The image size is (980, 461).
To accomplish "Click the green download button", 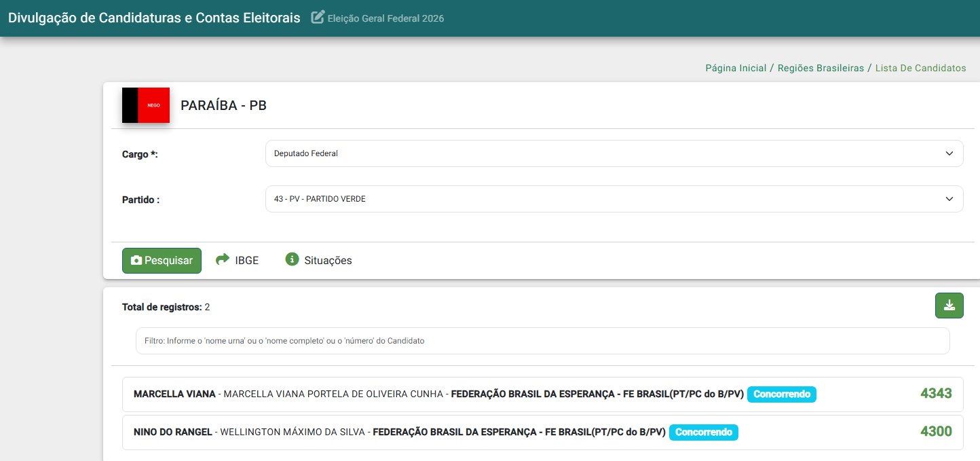I will [x=949, y=306].
